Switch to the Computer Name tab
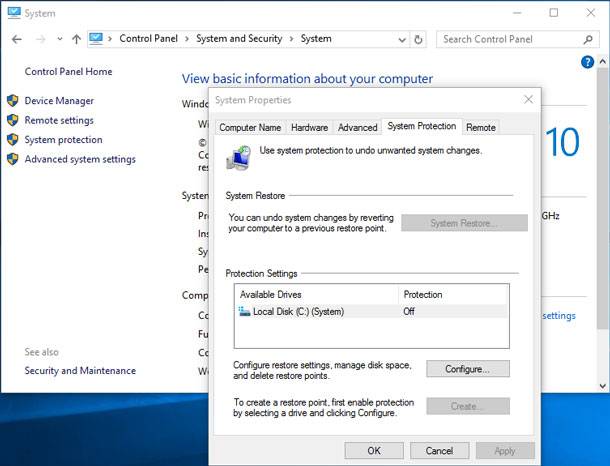Screen dimensions: 610x466 pyautogui.click(x=250, y=128)
